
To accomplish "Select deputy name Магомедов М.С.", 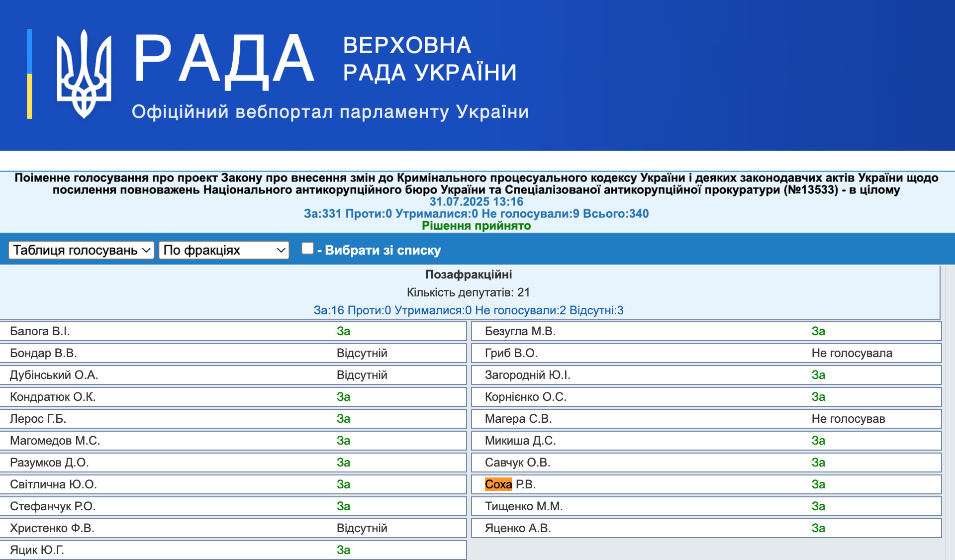I will click(55, 441).
